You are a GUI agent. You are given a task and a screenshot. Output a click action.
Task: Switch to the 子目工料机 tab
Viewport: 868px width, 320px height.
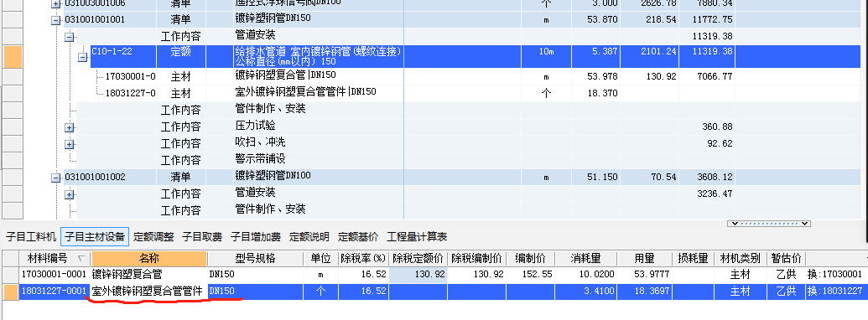(x=31, y=237)
